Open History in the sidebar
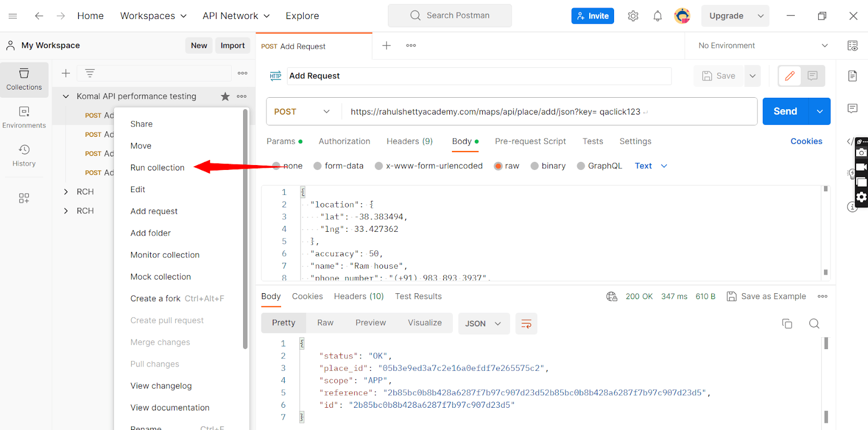868x430 pixels. point(24,156)
